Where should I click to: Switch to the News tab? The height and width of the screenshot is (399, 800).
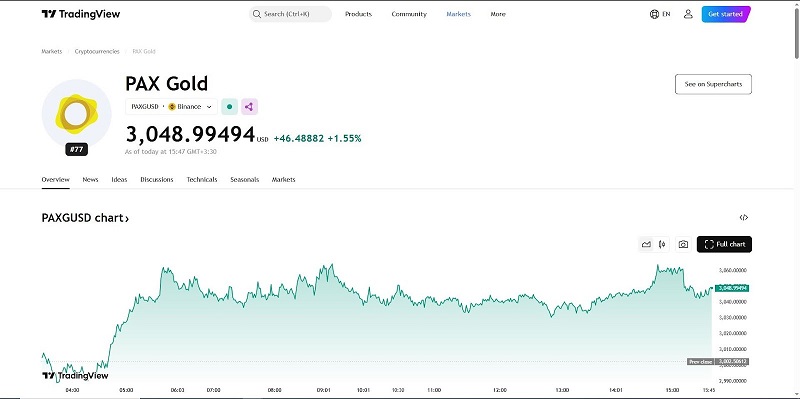pyautogui.click(x=90, y=180)
